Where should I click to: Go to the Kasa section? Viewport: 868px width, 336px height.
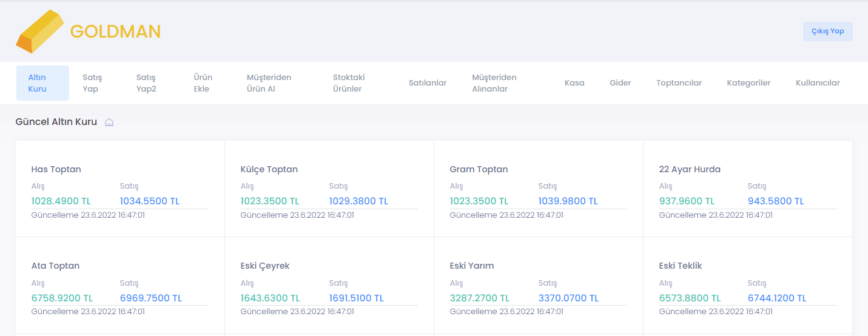[574, 83]
